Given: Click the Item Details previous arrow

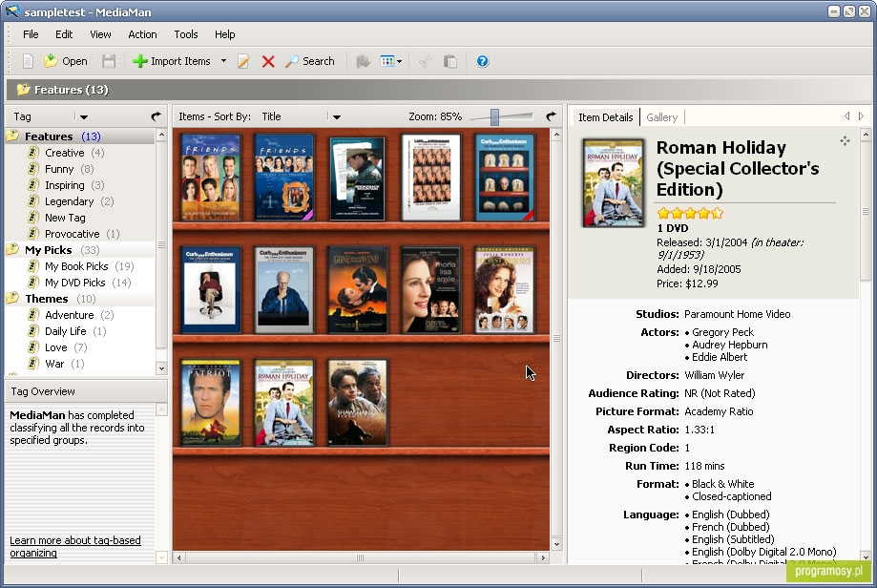Looking at the screenshot, I should pyautogui.click(x=846, y=115).
